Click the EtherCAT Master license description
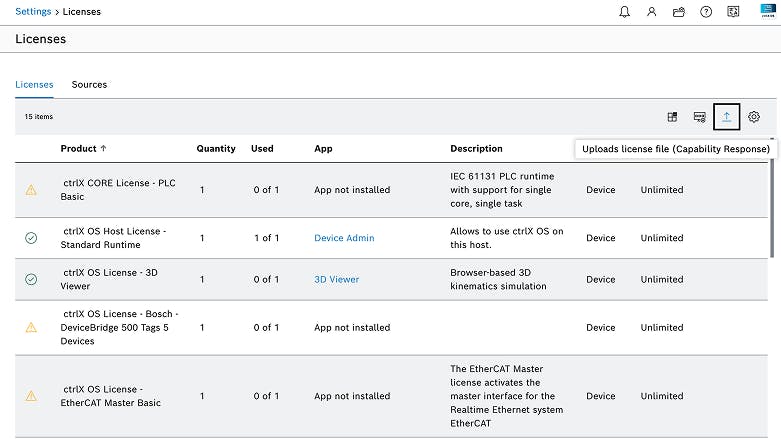The height and width of the screenshot is (439, 781). 507,396
